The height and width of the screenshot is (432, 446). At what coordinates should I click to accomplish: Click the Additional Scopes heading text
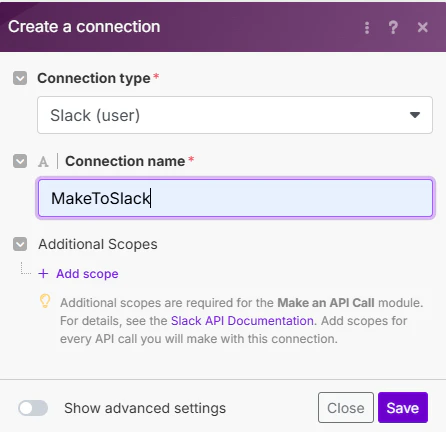98,244
